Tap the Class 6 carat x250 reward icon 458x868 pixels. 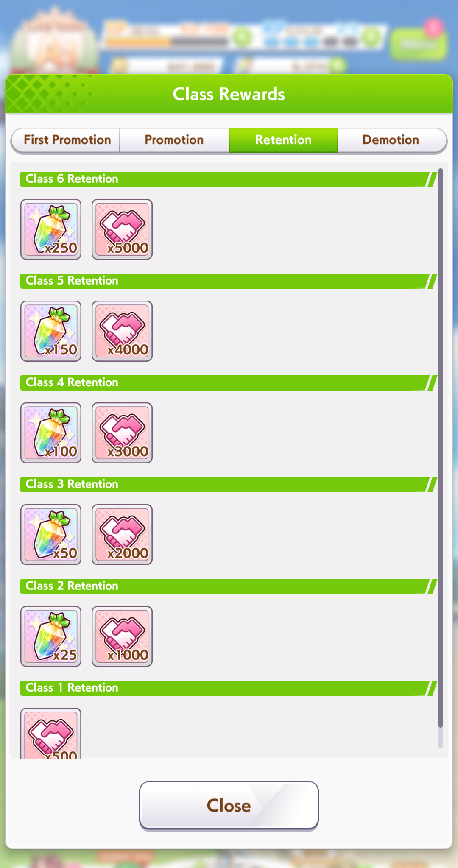[51, 229]
